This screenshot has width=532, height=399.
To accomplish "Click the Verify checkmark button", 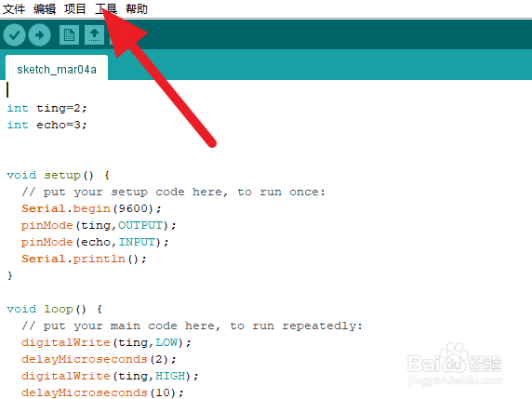I will 14,35.
